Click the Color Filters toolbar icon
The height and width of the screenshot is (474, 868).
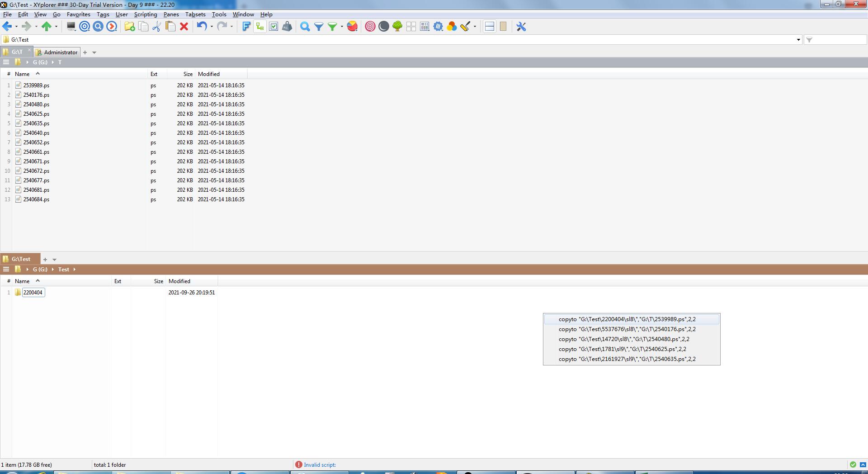click(452, 27)
